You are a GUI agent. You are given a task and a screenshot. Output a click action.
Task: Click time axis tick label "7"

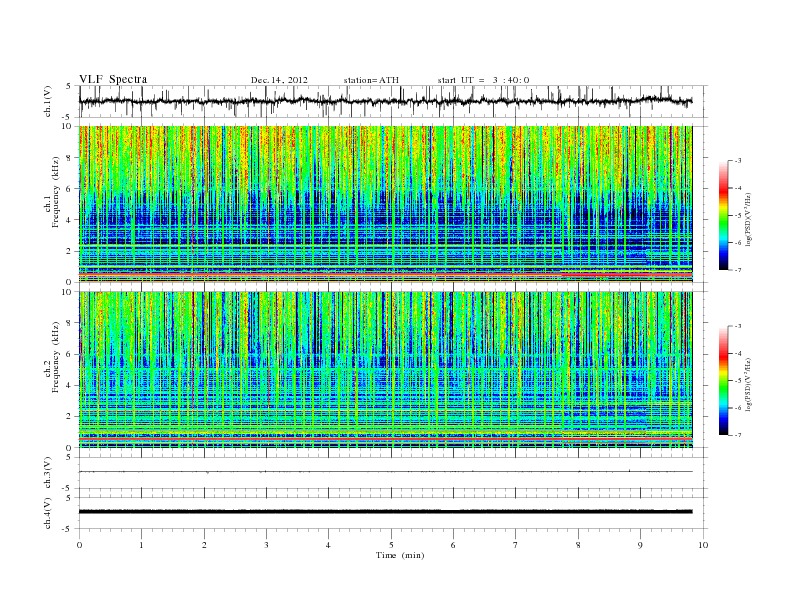coord(516,545)
